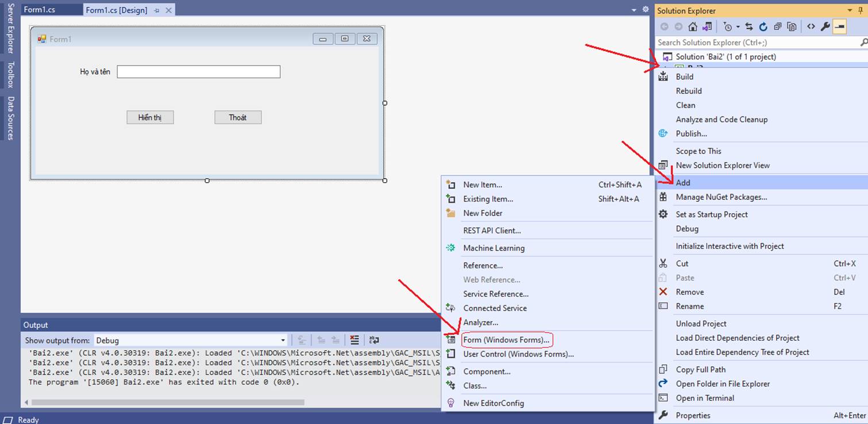Click the Cut scissors icon in context menu

pyautogui.click(x=663, y=263)
